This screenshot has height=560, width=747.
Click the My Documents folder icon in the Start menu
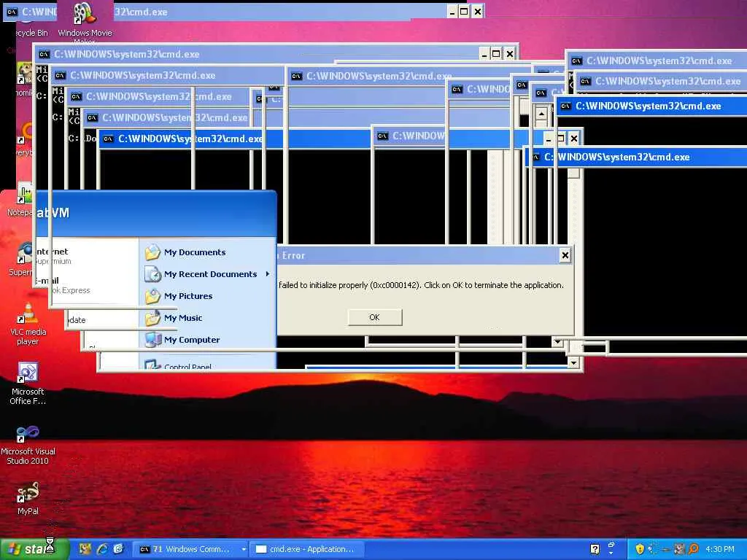coord(152,252)
